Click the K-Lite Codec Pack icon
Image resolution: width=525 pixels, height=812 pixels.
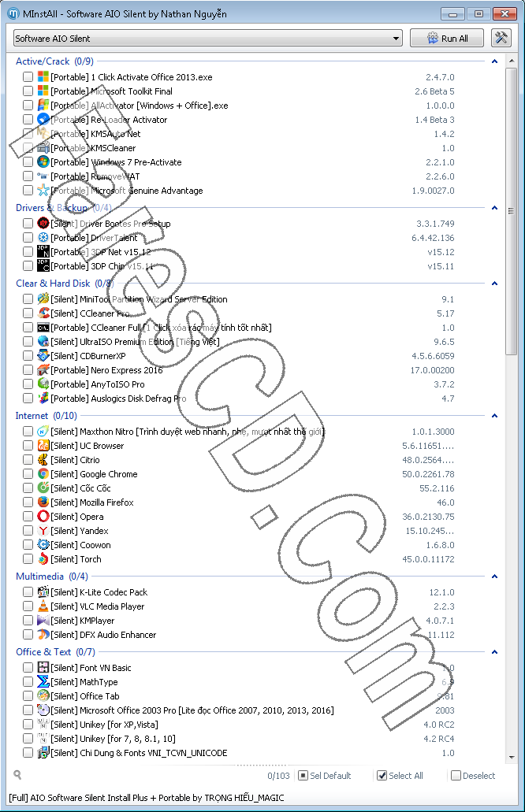43,592
